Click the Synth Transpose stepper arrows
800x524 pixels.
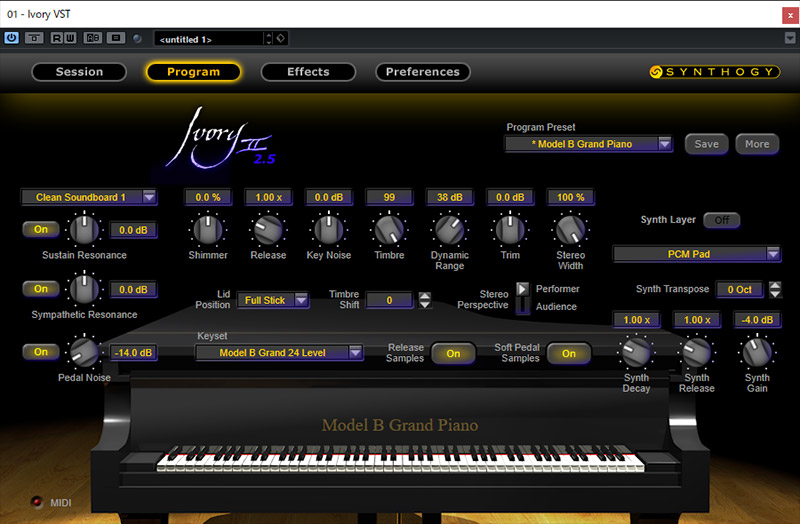click(x=774, y=290)
